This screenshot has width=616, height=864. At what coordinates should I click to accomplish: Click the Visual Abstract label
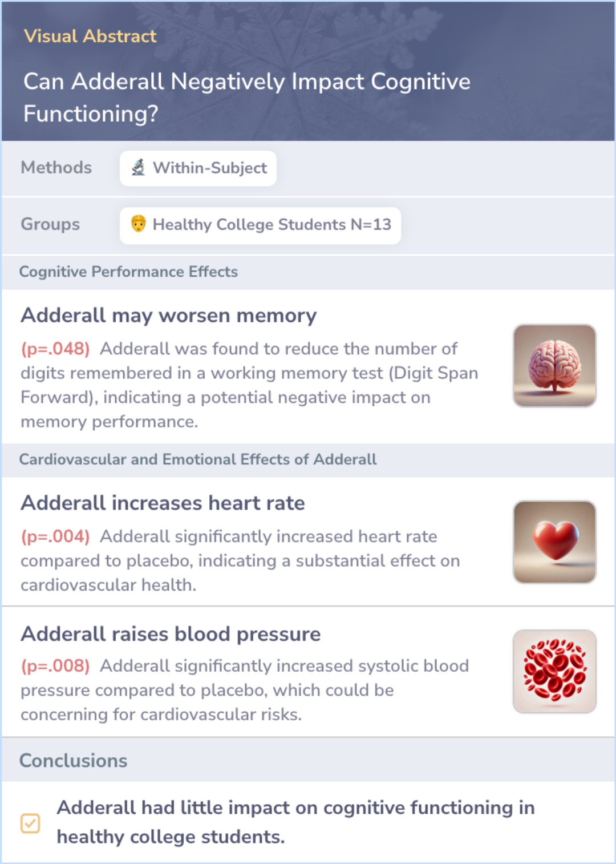pos(90,36)
